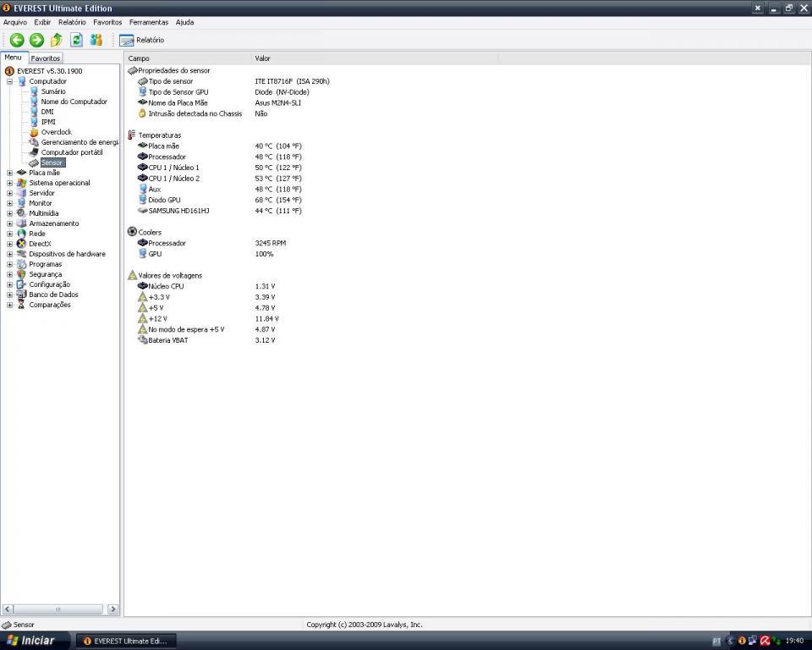Image resolution: width=812 pixels, height=650 pixels.
Task: Click the green Forward arrow icon
Action: tap(36, 40)
